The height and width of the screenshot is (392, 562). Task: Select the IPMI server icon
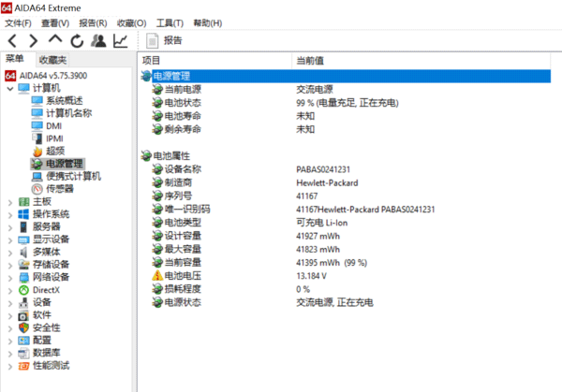tap(37, 138)
